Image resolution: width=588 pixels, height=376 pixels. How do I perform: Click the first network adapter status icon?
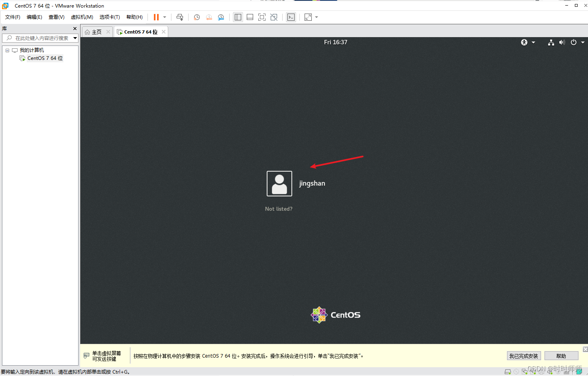(x=525, y=372)
